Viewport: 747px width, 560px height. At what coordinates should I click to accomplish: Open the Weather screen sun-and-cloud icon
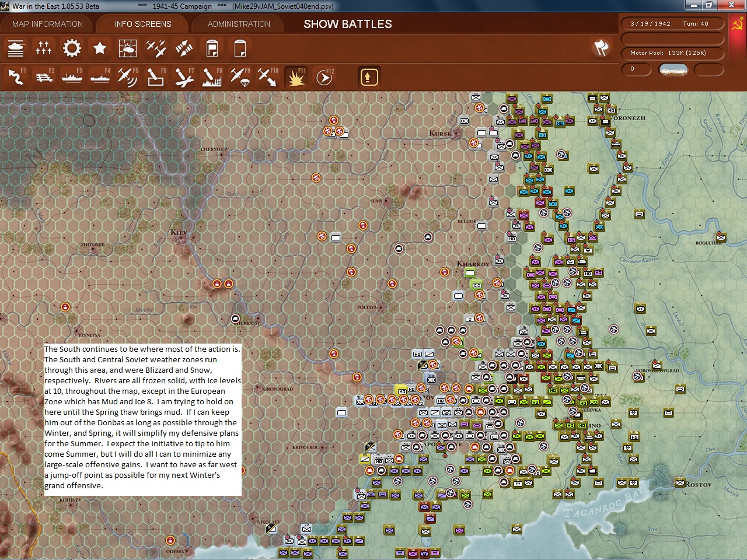click(x=128, y=48)
